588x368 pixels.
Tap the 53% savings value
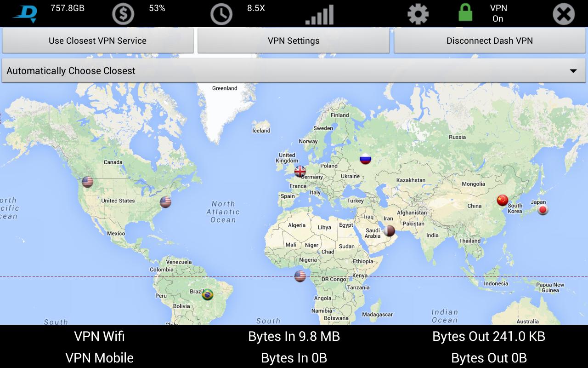(x=157, y=8)
